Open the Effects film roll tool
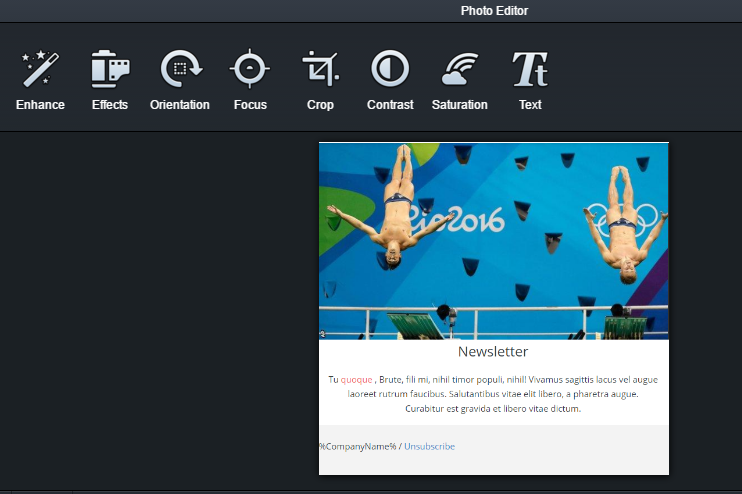 [x=110, y=79]
